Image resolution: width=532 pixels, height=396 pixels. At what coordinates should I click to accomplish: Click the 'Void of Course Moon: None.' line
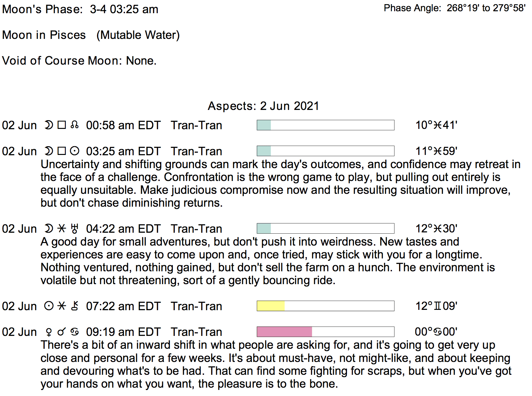79,61
